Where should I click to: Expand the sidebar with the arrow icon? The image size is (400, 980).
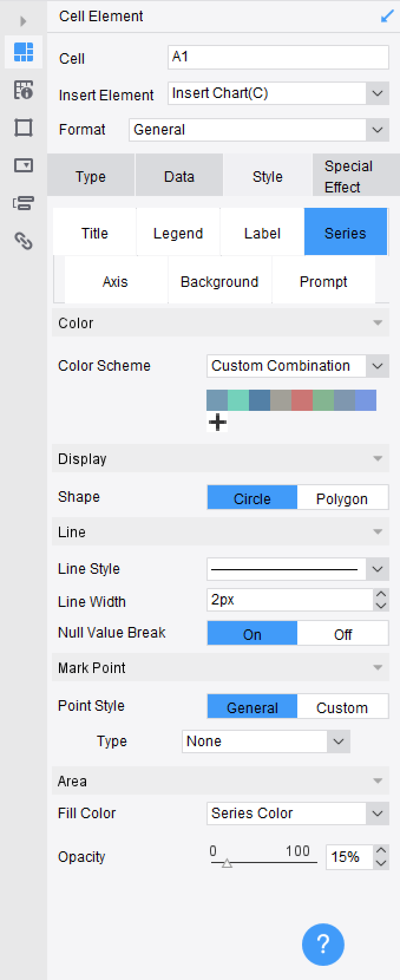point(24,21)
